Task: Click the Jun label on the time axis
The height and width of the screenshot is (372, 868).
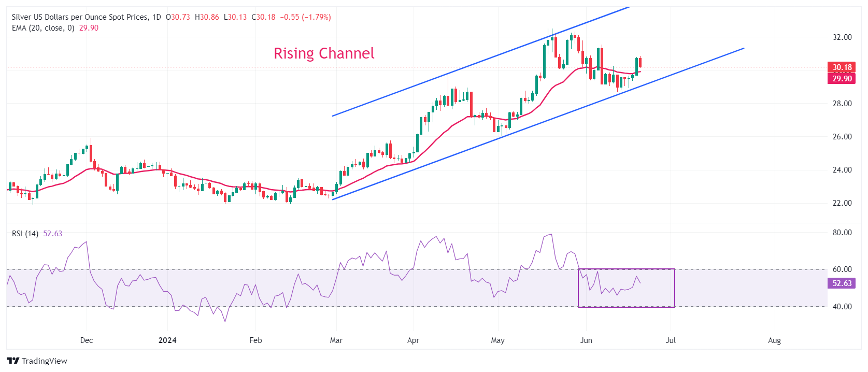Action: click(x=586, y=340)
